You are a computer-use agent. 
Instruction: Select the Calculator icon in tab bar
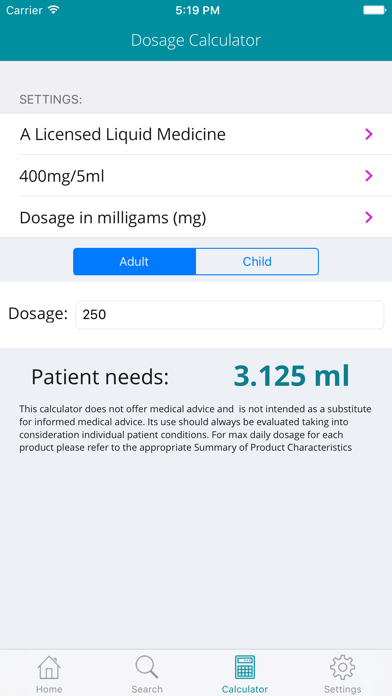pos(245,668)
